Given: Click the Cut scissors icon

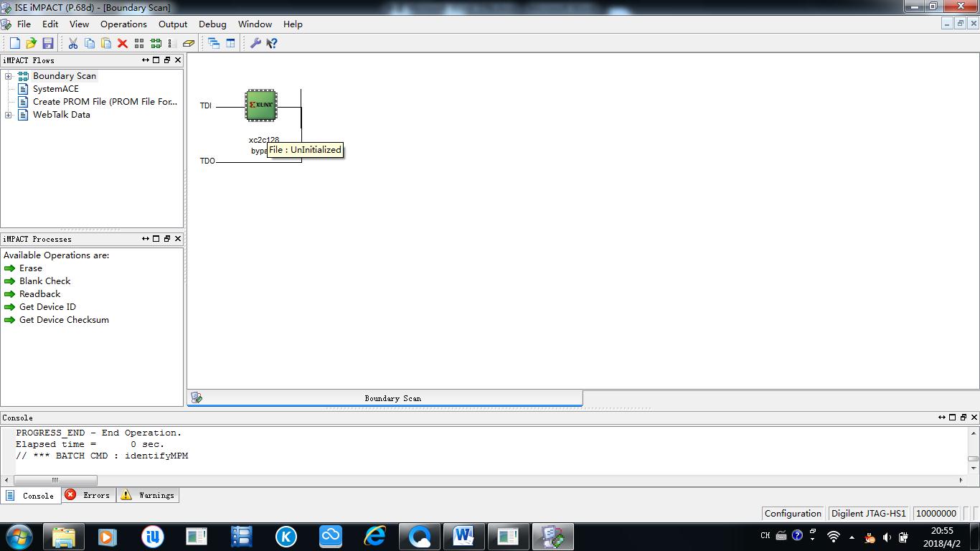Looking at the screenshot, I should [x=73, y=43].
